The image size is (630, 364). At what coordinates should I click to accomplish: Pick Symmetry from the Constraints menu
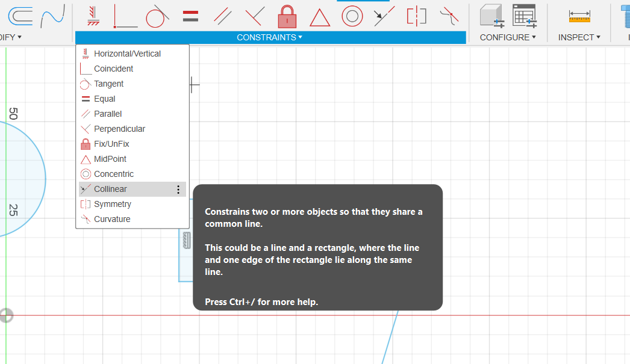click(132, 205)
